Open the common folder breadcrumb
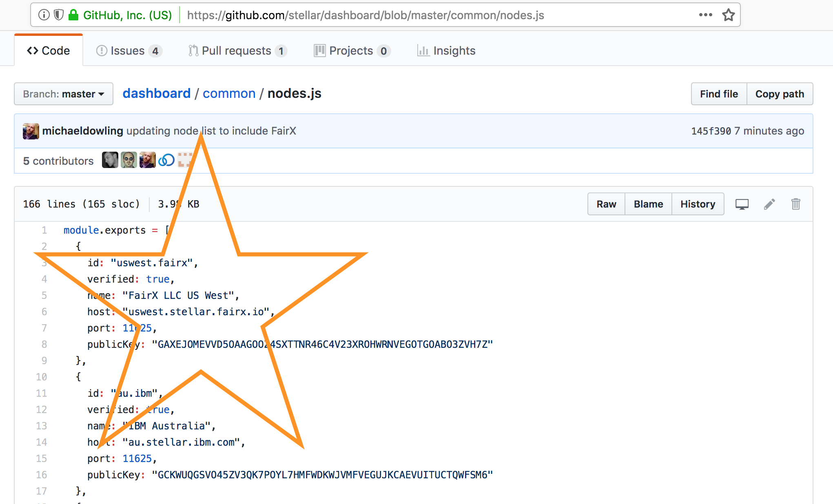The image size is (833, 504). pyautogui.click(x=229, y=93)
